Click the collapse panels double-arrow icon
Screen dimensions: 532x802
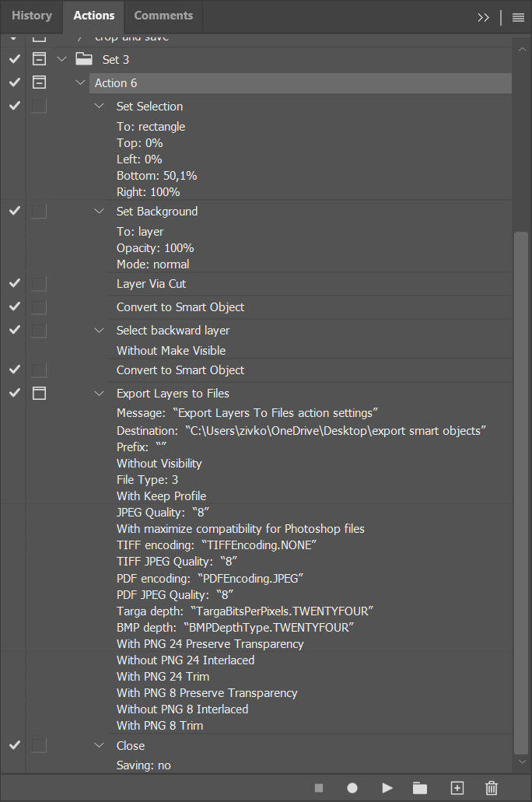click(484, 17)
